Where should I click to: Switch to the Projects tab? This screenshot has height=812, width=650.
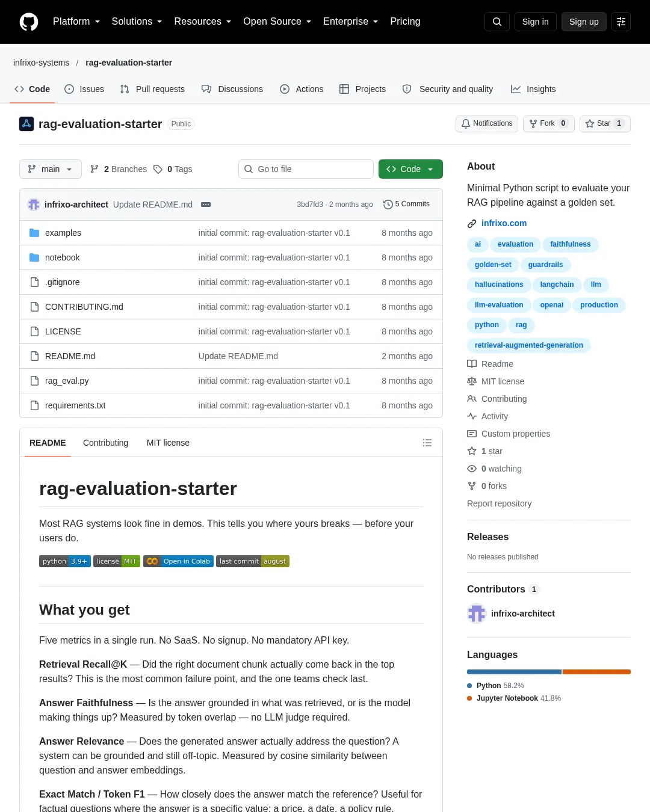click(363, 89)
